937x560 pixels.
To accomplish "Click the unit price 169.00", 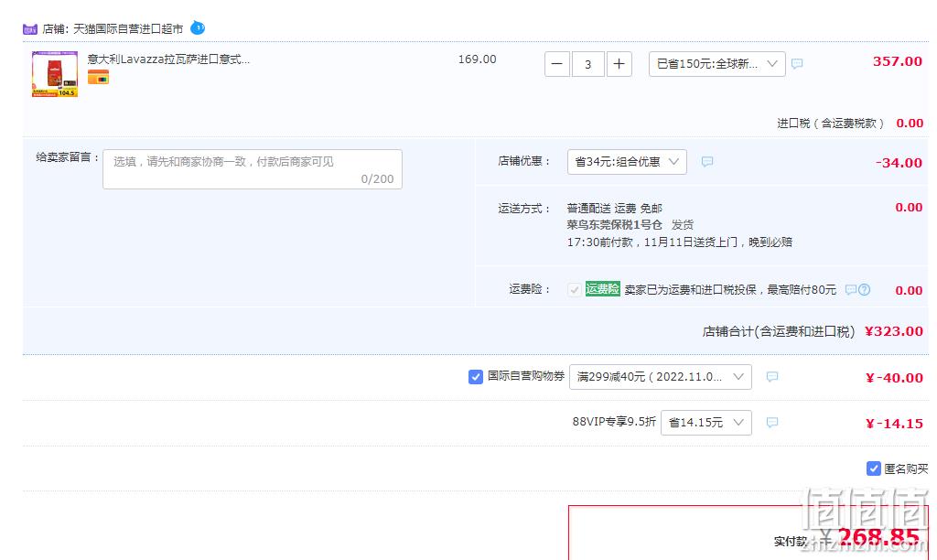I will [477, 59].
